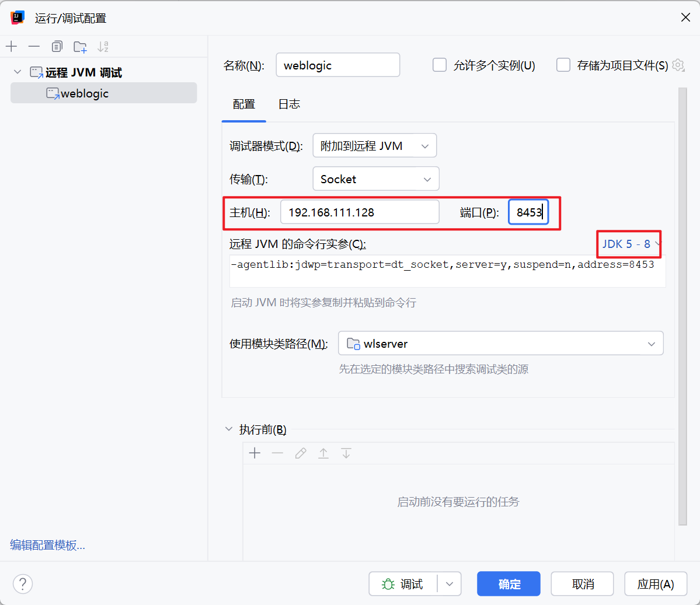Open settings gear beside store as project file
Viewport: 700px width, 605px height.
pos(678,65)
